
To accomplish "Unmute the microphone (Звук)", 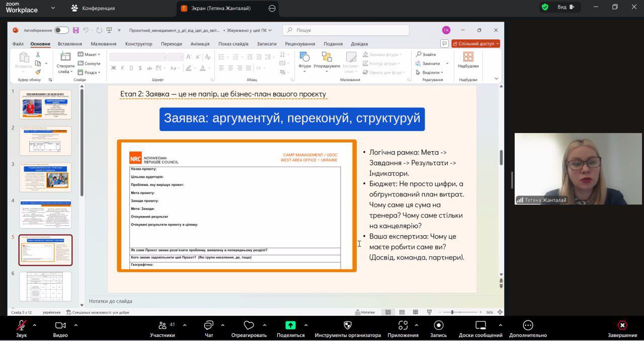I will tap(21, 325).
